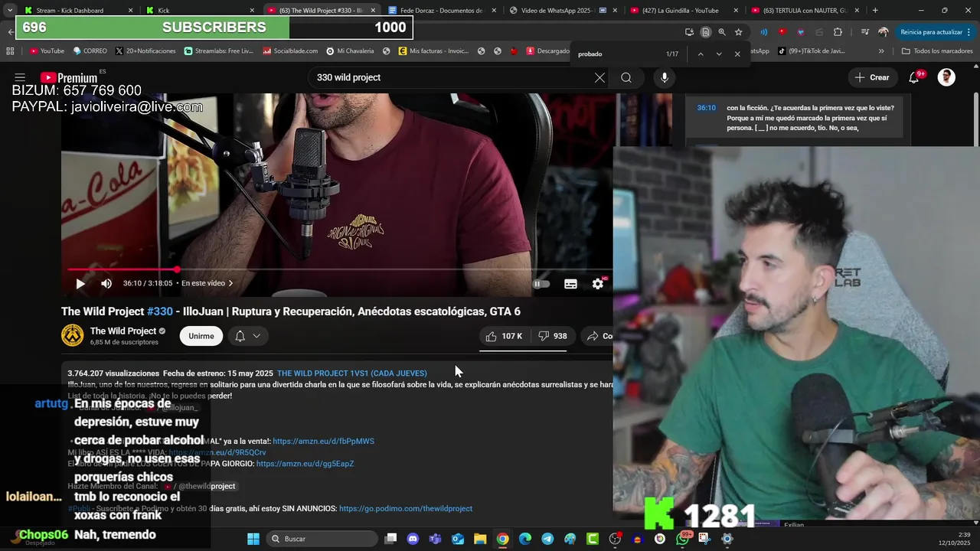Open WhatsApp from the taskbar
Image resolution: width=980 pixels, height=551 pixels.
(x=682, y=539)
